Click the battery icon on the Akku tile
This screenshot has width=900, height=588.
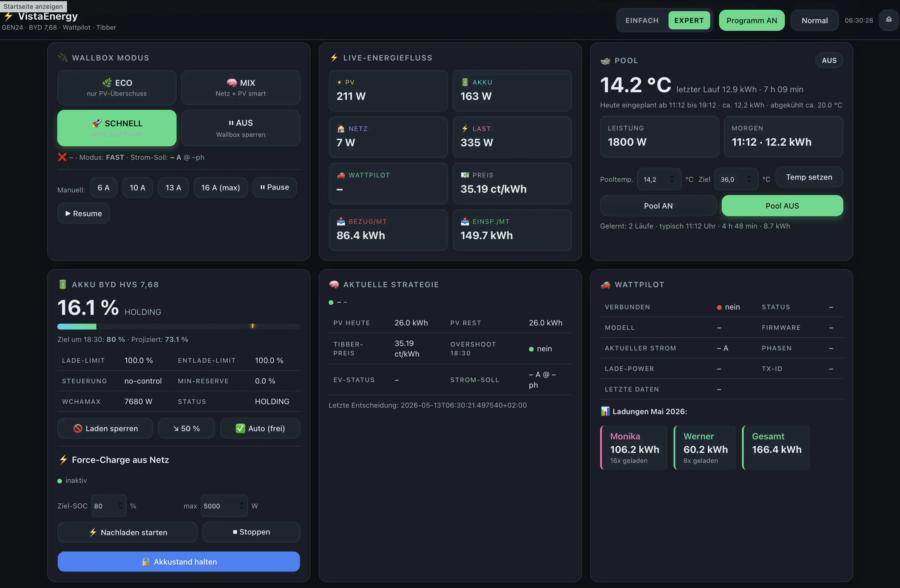point(465,82)
